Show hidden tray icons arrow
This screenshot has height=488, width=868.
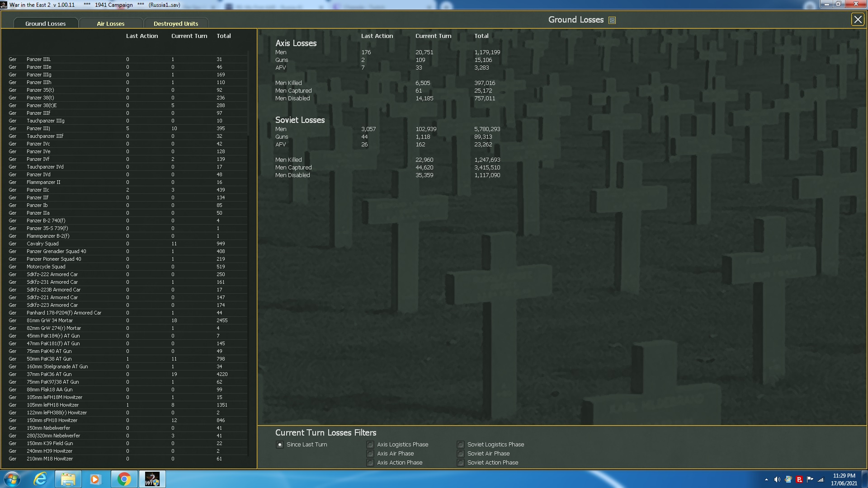766,479
